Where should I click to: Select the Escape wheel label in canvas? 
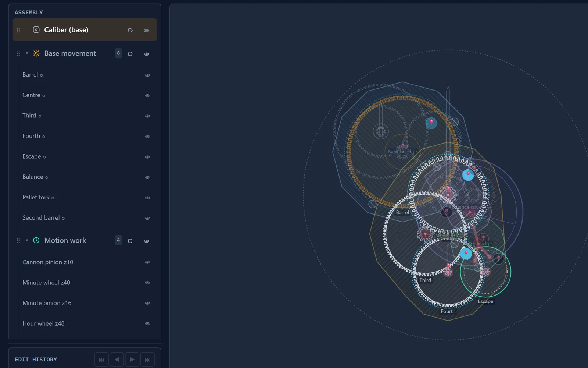point(485,301)
